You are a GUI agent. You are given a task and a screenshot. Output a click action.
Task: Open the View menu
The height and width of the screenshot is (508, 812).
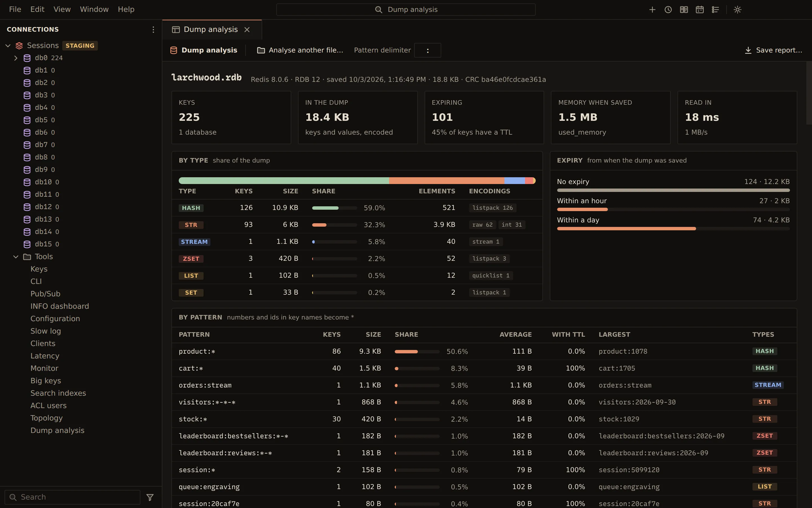pos(62,9)
